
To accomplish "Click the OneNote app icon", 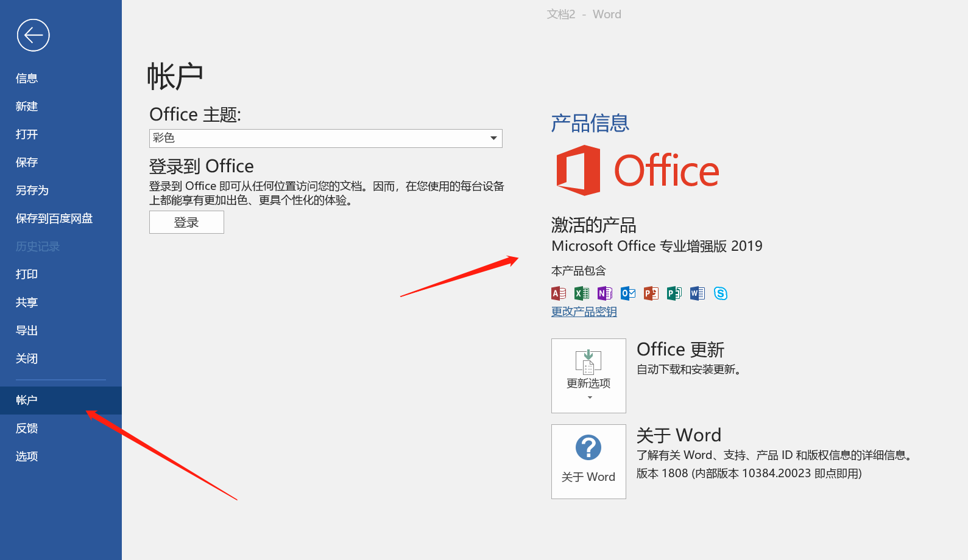I will point(605,293).
